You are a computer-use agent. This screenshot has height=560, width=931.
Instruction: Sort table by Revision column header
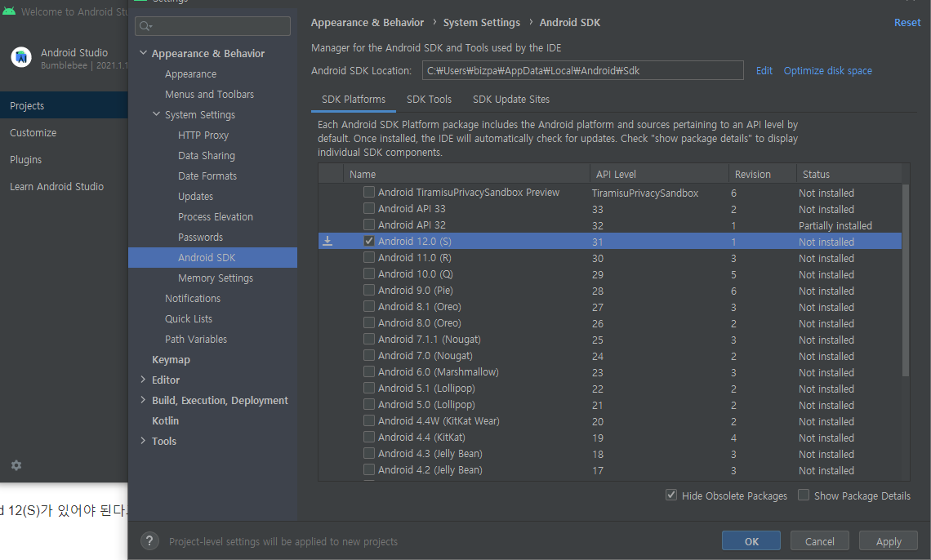point(763,174)
